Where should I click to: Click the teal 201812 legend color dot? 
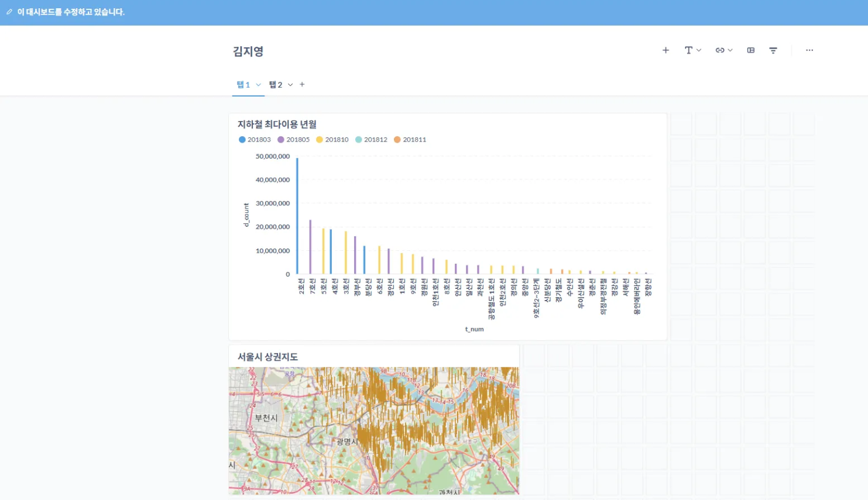click(x=359, y=140)
